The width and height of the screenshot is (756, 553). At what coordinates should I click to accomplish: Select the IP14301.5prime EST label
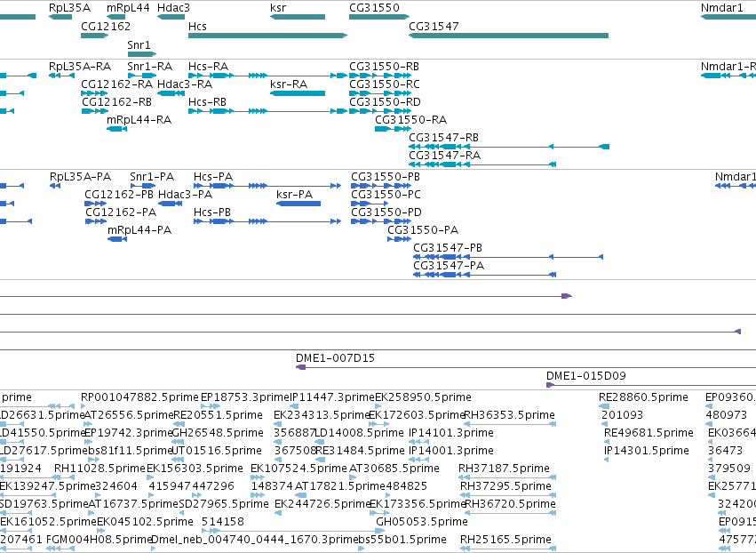[646, 451]
